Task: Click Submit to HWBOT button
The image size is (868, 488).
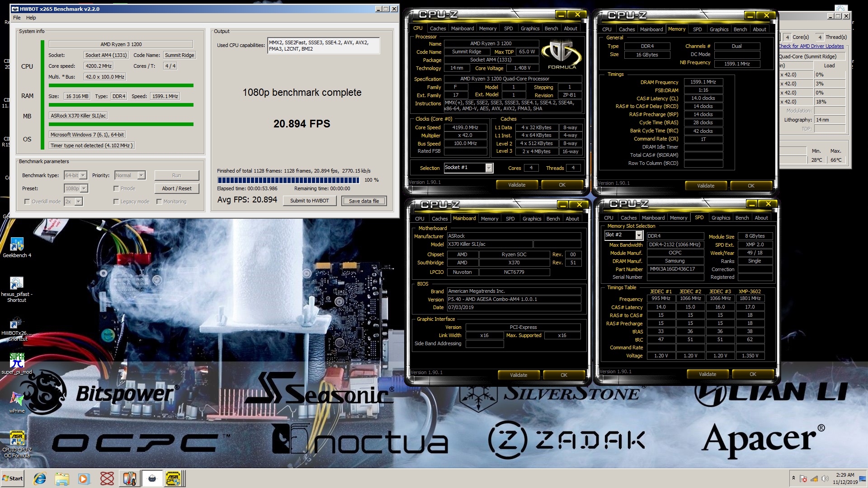Action: point(310,201)
